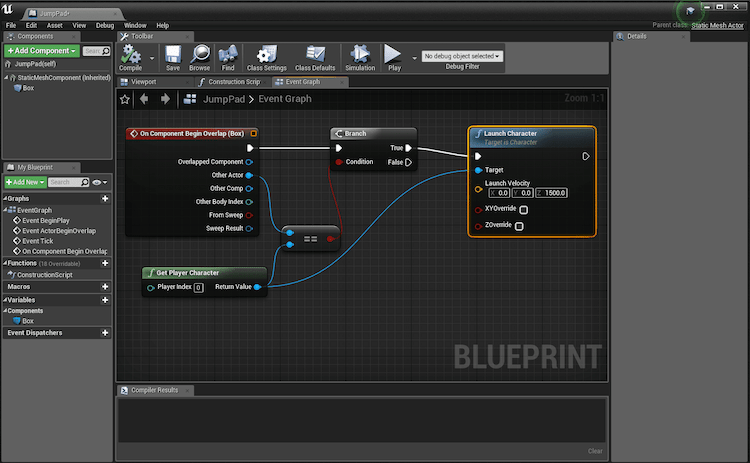Click Branch Condition input pin
Viewport: 750px width, 463px height.
click(339, 162)
